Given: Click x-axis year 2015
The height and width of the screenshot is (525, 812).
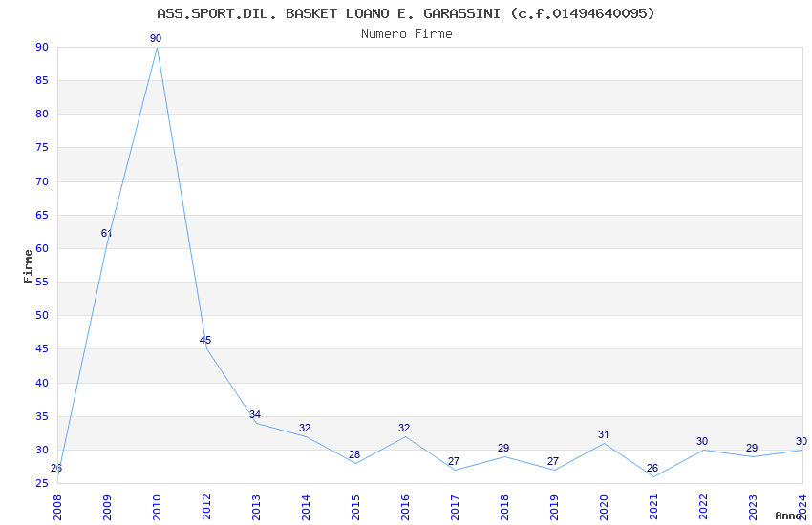Looking at the screenshot, I should (355, 508).
